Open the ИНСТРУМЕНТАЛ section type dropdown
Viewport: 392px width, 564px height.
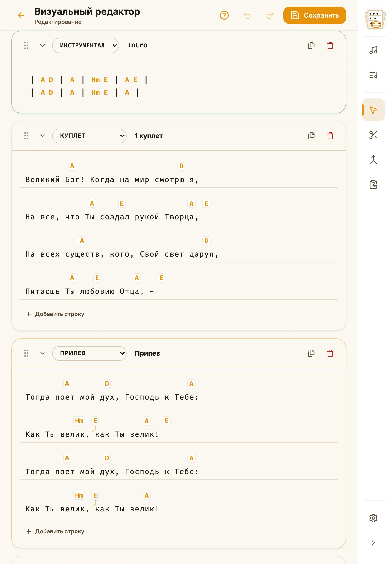[x=86, y=45]
